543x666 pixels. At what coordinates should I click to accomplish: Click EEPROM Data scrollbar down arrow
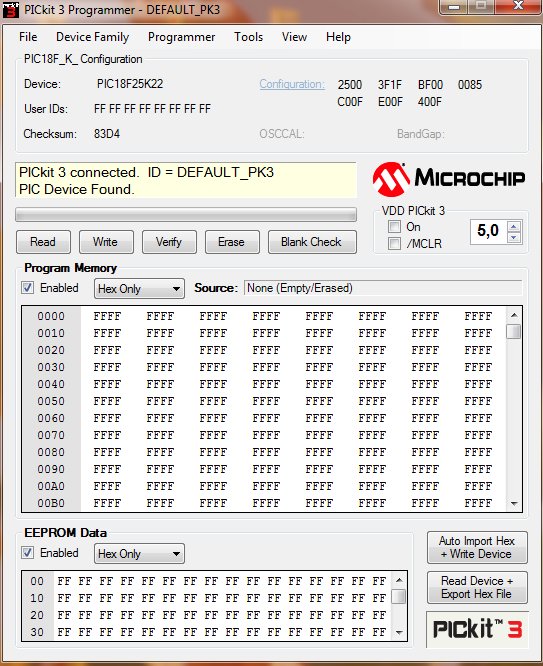coord(399,632)
